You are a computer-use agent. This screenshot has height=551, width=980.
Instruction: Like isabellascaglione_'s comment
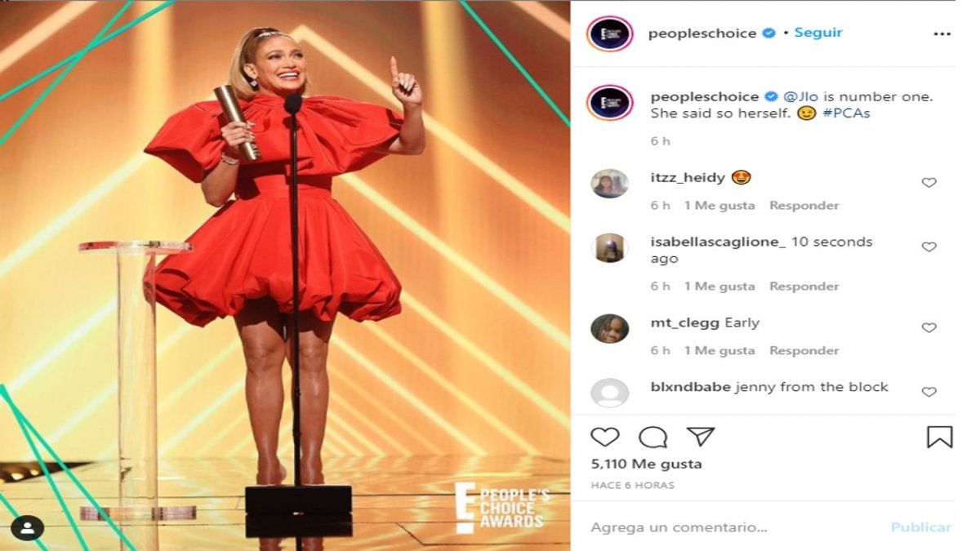[929, 247]
